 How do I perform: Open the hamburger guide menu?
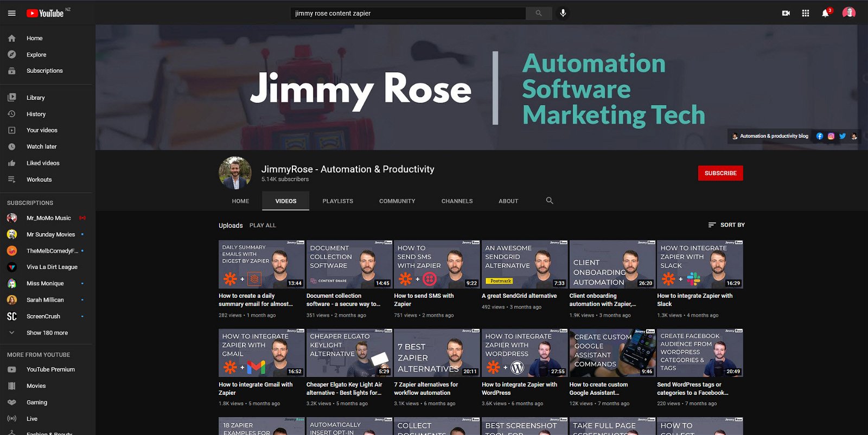tap(12, 13)
